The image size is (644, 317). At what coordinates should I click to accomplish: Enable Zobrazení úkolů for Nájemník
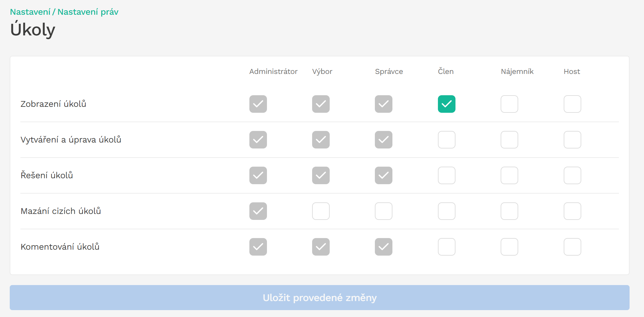(509, 104)
